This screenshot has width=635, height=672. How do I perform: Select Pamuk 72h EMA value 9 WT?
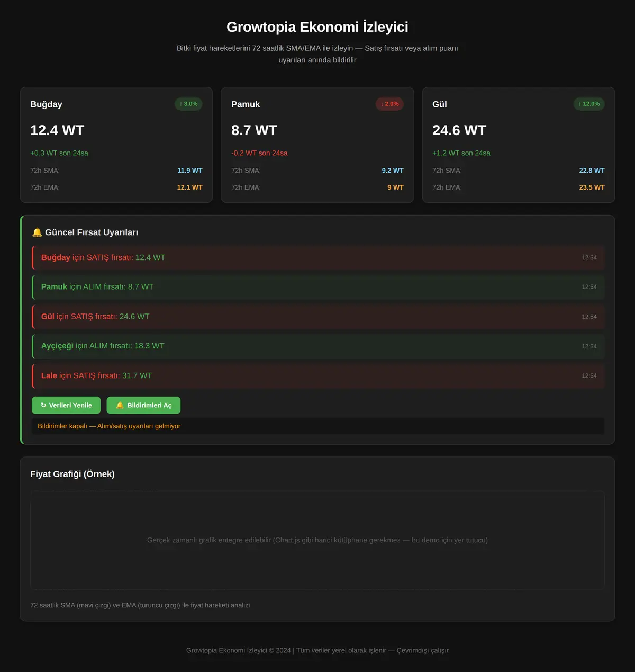pyautogui.click(x=395, y=187)
